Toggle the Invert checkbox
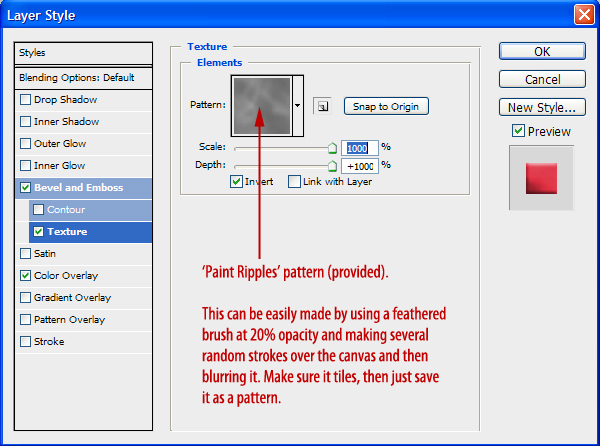Image resolution: width=600 pixels, height=446 pixels. (237, 182)
